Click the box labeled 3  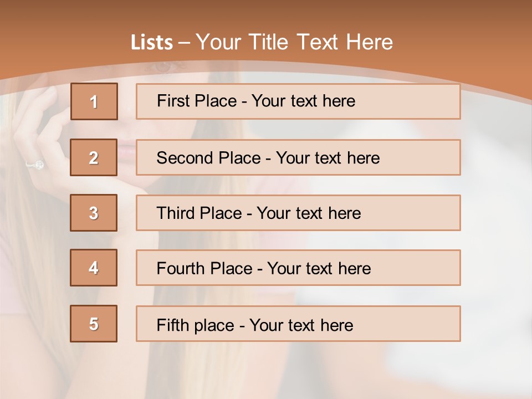[x=94, y=213]
